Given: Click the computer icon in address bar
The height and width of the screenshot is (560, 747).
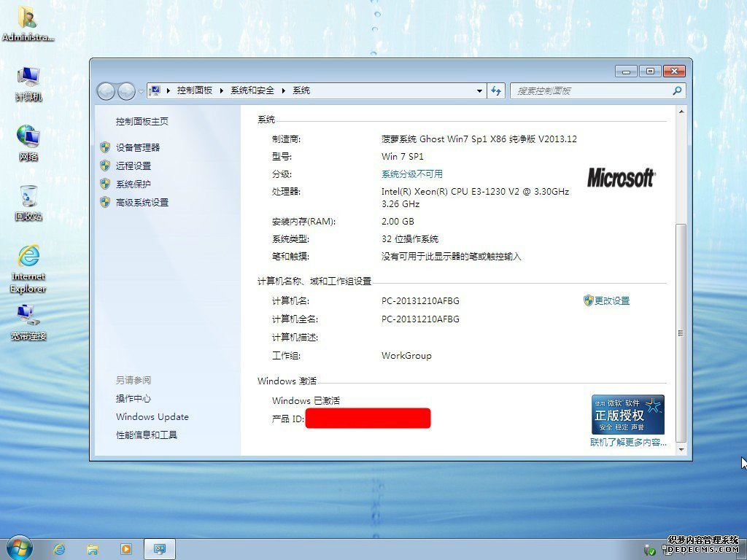Looking at the screenshot, I should (x=155, y=90).
